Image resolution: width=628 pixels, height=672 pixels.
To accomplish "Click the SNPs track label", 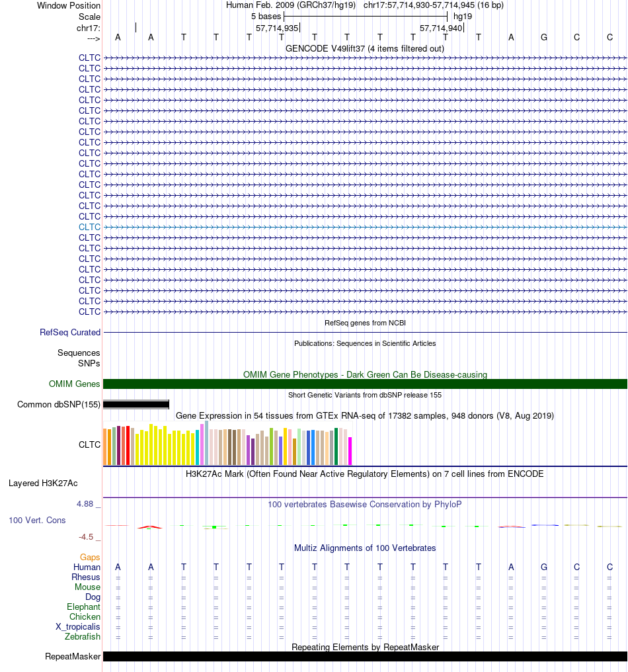I will (x=89, y=363).
